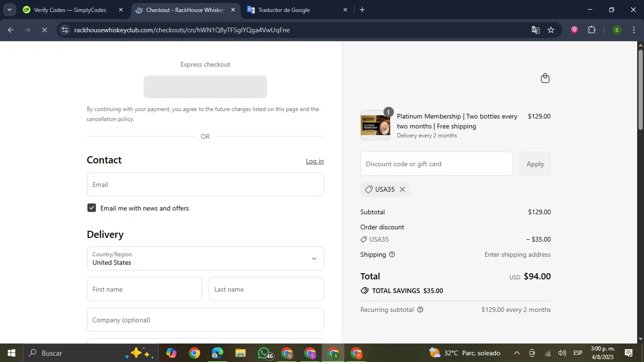The image size is (644, 362).
Task: Open the volume speaker tray icon
Action: click(x=562, y=353)
